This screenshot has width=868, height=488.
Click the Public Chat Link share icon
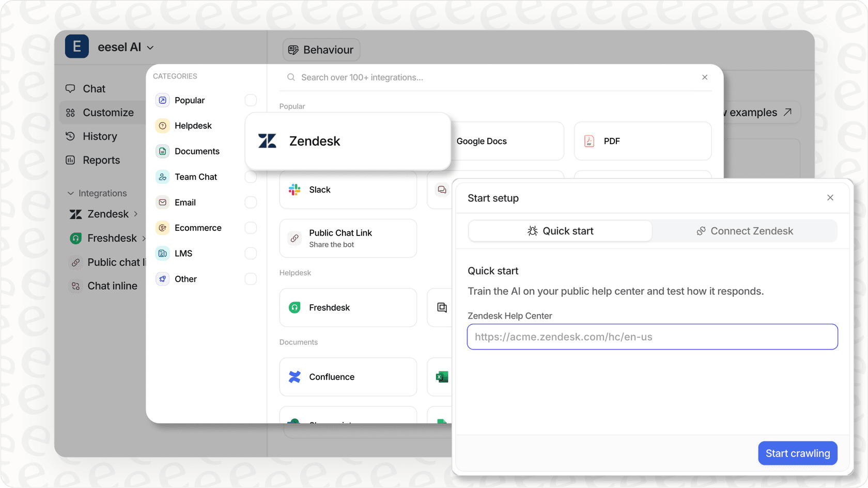pos(294,238)
